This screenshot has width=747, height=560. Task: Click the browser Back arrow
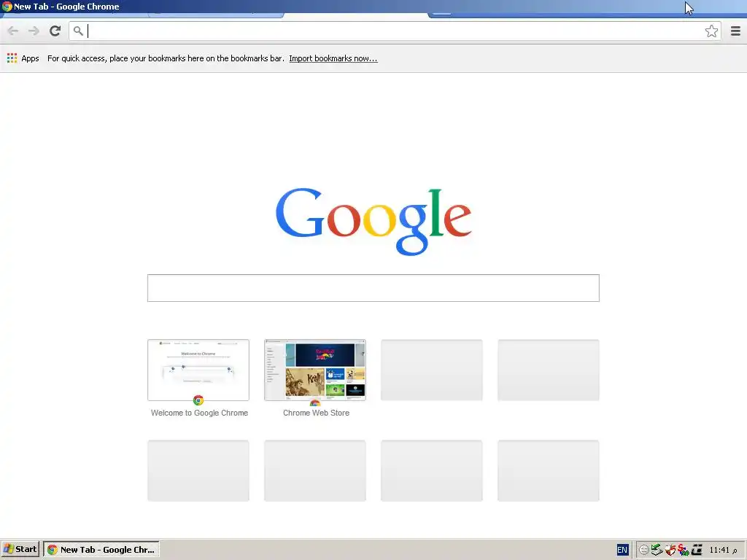click(x=13, y=31)
